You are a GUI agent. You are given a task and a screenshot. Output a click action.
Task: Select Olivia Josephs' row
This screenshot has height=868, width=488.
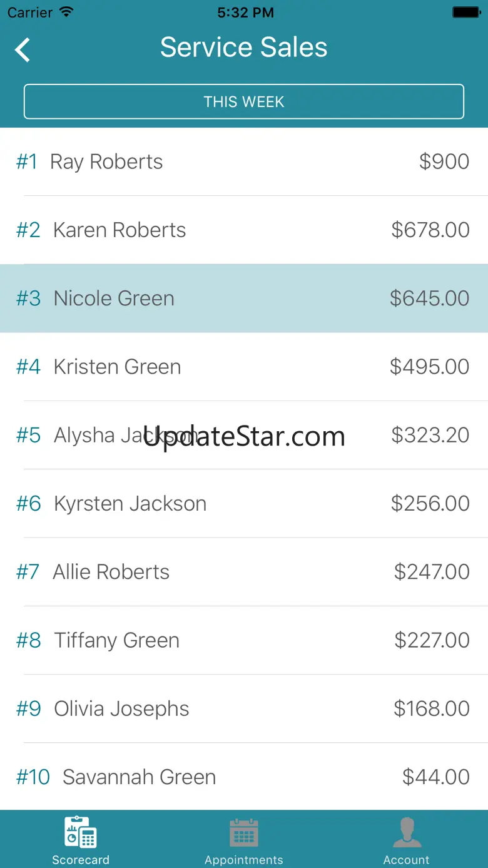[x=244, y=708]
